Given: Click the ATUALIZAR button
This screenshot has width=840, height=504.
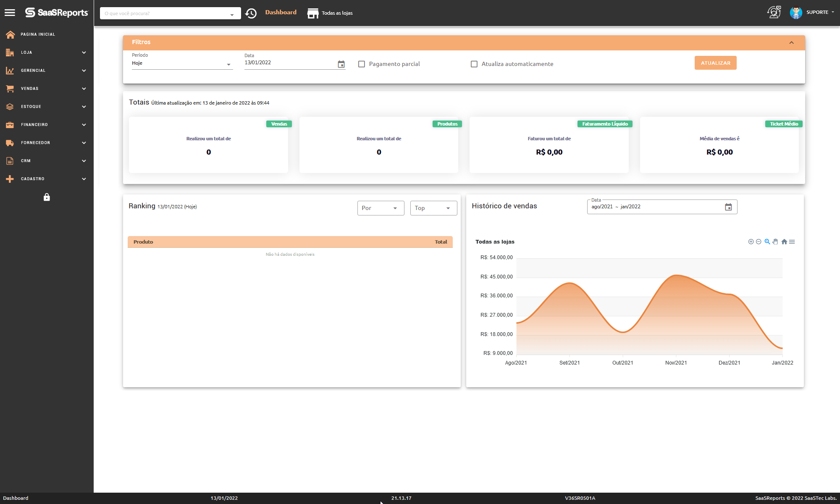Looking at the screenshot, I should tap(715, 63).
